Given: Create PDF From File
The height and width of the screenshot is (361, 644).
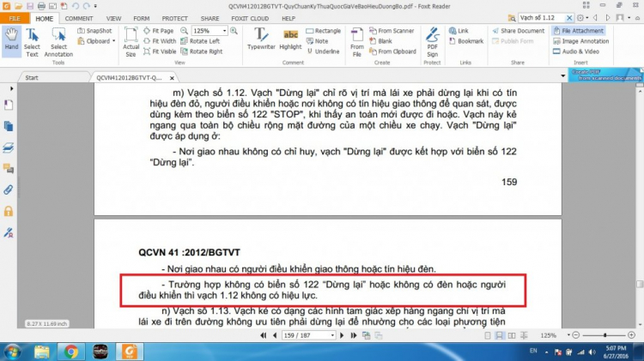Looking at the screenshot, I should tap(357, 43).
